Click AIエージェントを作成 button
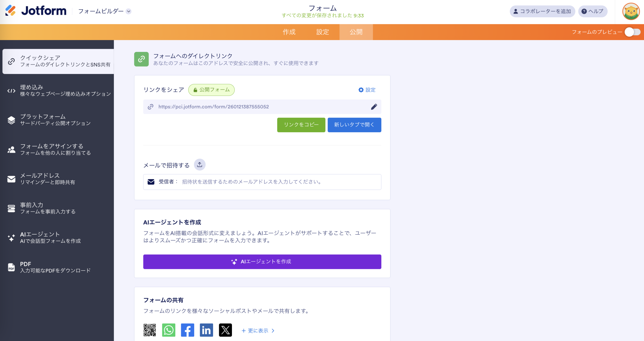This screenshot has height=341, width=644. point(262,262)
